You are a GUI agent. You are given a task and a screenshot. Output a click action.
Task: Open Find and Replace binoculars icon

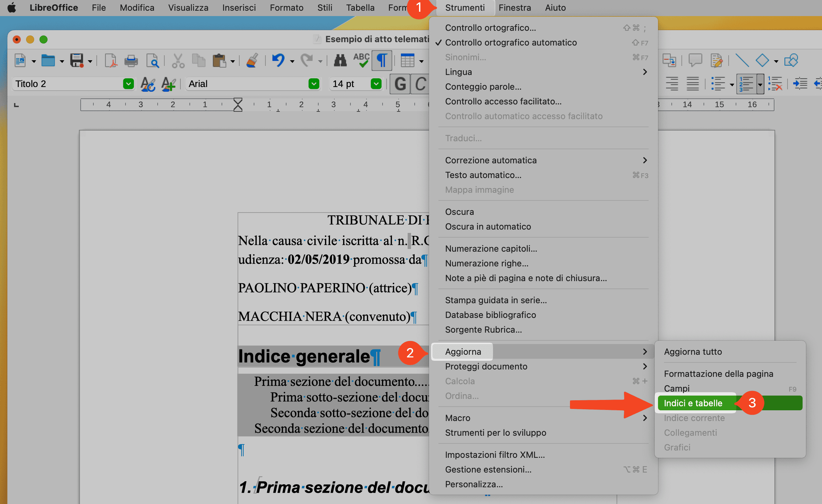click(x=340, y=61)
